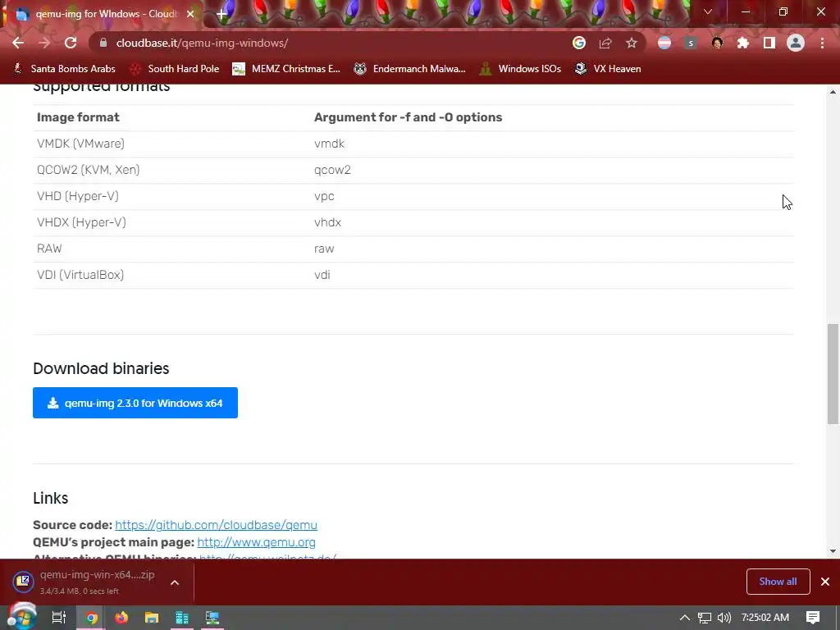Open VX Heaven bookmark
840x630 pixels.
(x=608, y=69)
